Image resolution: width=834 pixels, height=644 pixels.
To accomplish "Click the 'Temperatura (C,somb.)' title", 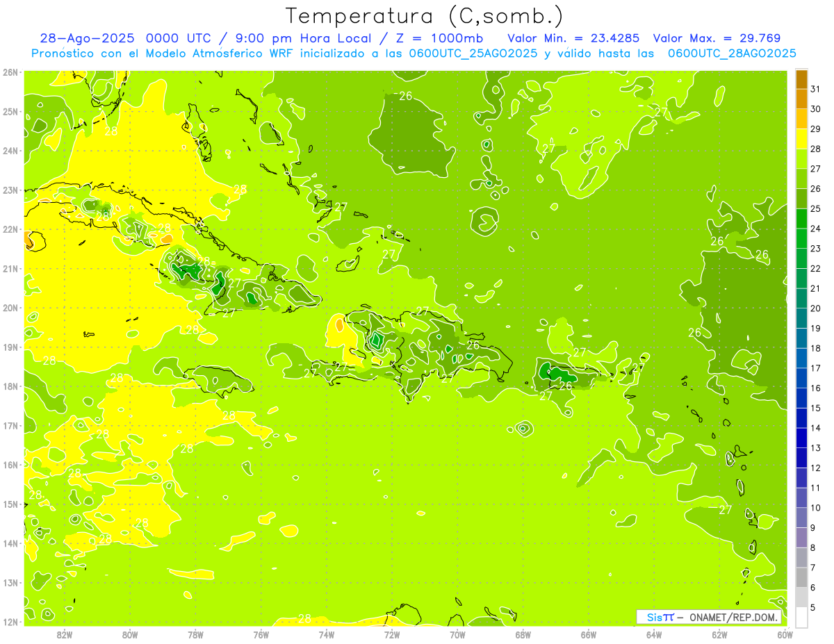I will coord(424,16).
